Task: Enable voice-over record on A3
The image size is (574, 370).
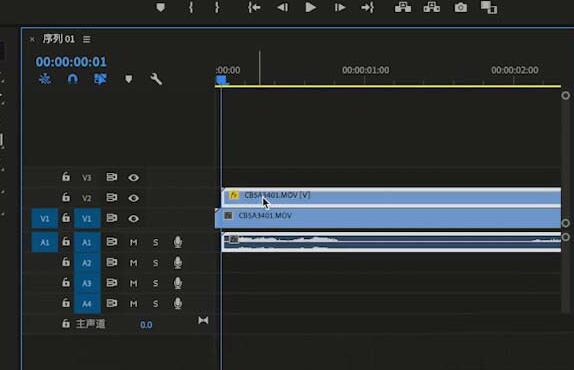Action: [178, 283]
